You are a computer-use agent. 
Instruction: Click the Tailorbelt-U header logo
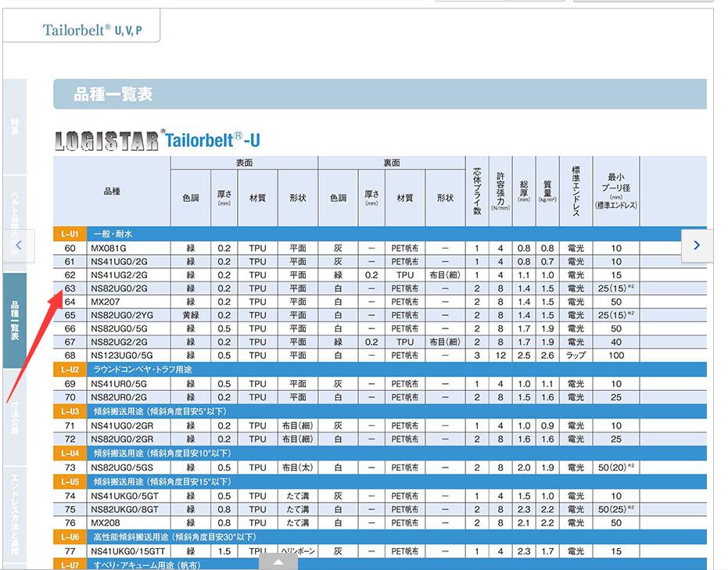tap(213, 139)
